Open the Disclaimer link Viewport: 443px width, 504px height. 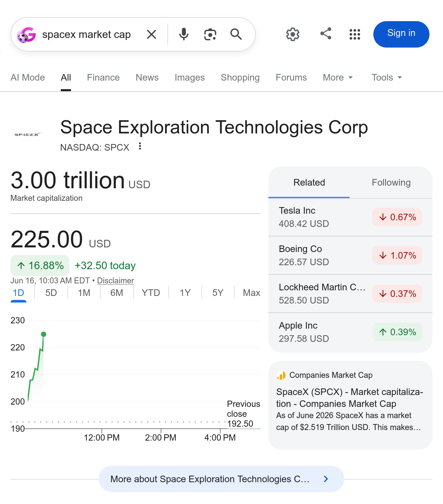(116, 281)
